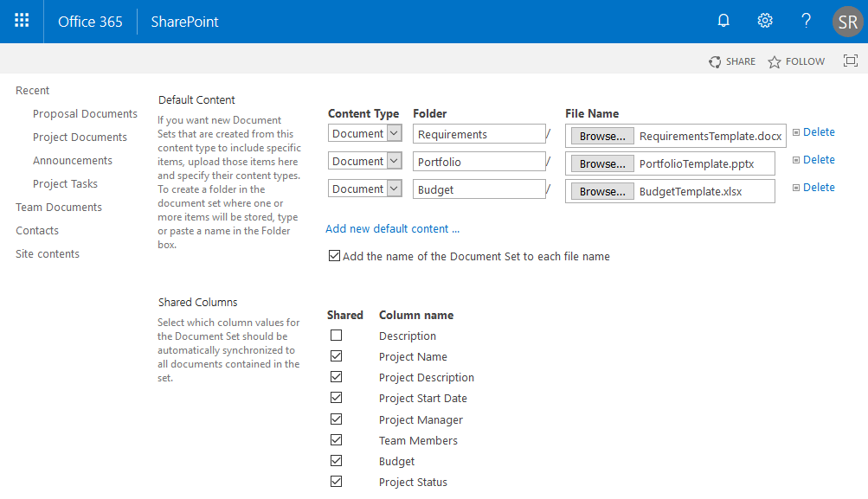The image size is (868, 499).
Task: Open the Content Type dropdown for Requirements
Action: click(x=394, y=134)
